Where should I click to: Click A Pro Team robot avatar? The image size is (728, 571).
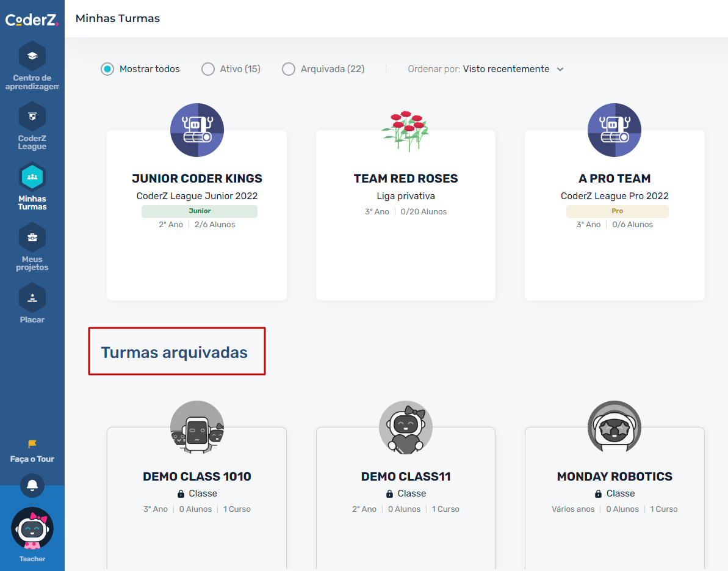tap(614, 130)
